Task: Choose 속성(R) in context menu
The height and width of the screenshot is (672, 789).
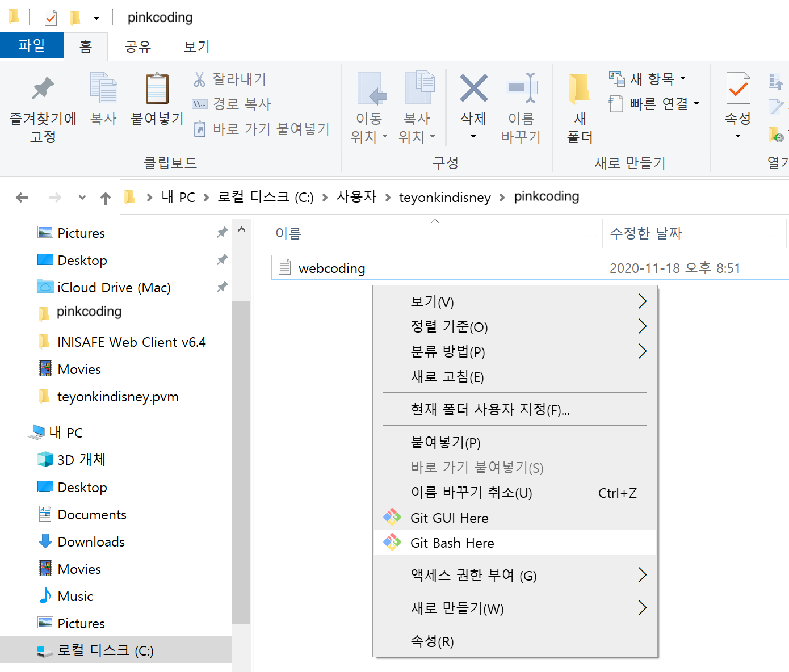Action: [x=515, y=641]
